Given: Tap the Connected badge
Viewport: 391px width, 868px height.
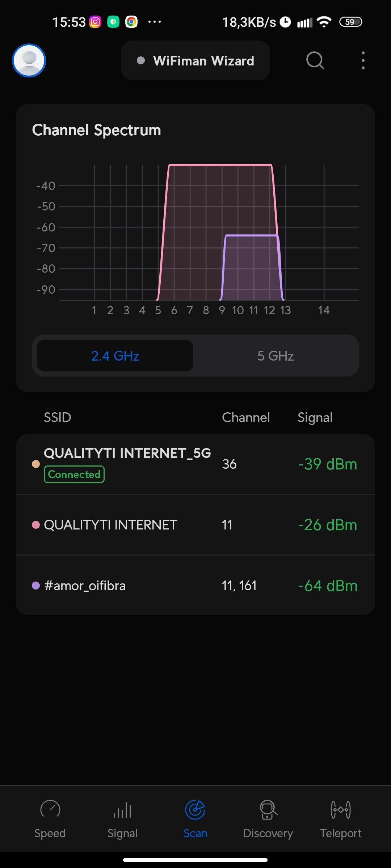Looking at the screenshot, I should (74, 475).
